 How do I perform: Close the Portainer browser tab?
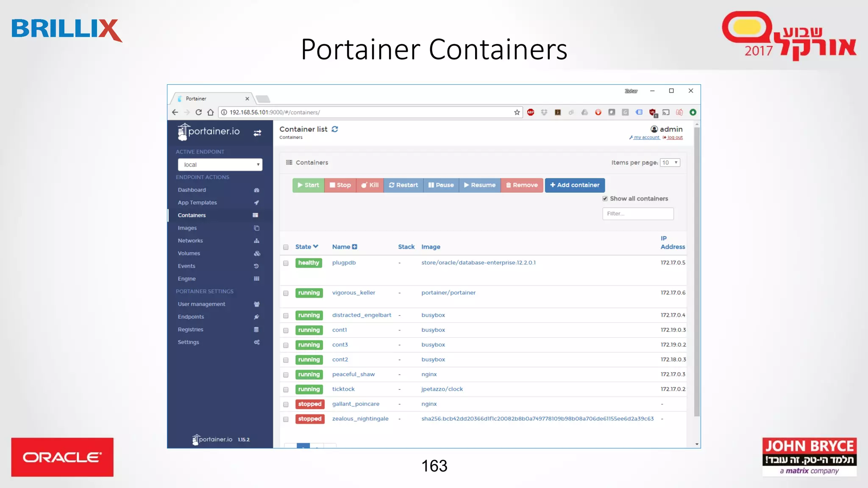[247, 99]
